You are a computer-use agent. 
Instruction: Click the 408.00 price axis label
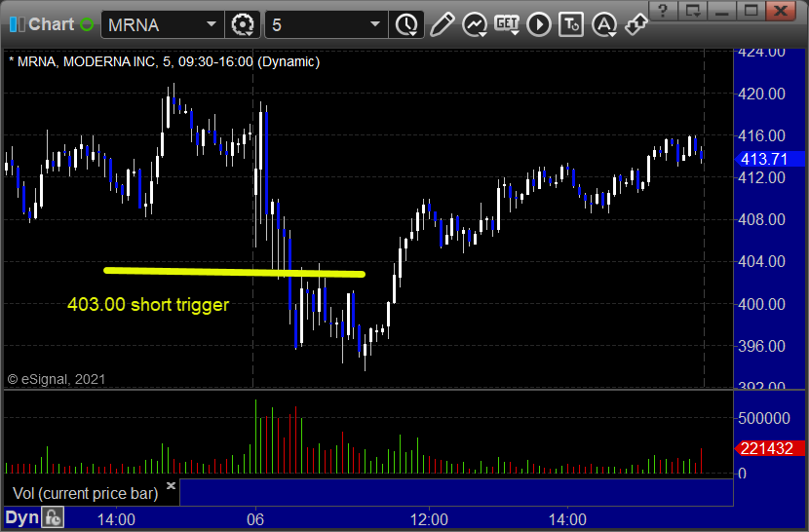tap(761, 220)
